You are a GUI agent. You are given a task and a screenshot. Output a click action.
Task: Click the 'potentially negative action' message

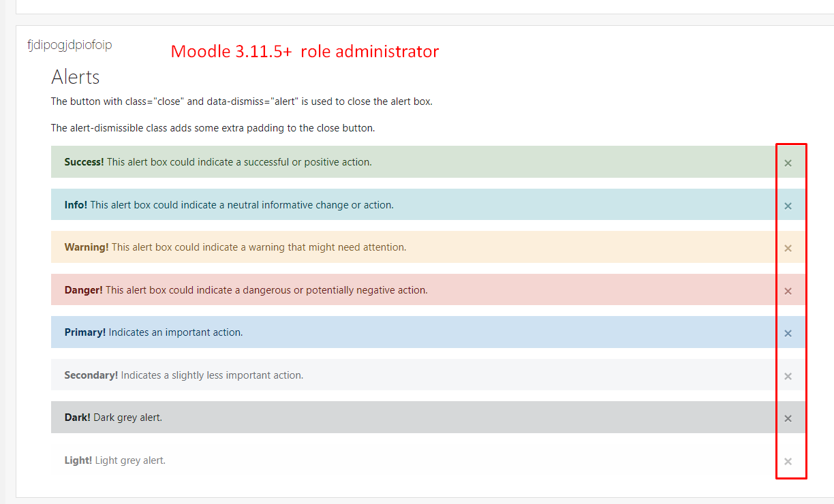pyautogui.click(x=266, y=290)
